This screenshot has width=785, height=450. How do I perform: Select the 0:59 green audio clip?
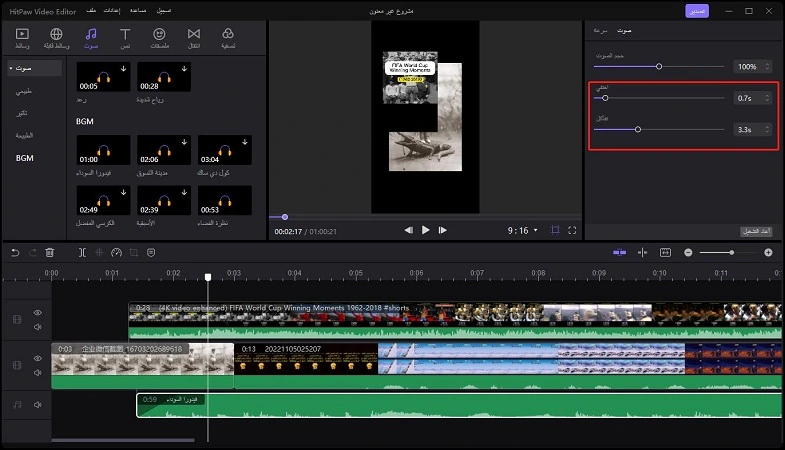pyautogui.click(x=459, y=405)
